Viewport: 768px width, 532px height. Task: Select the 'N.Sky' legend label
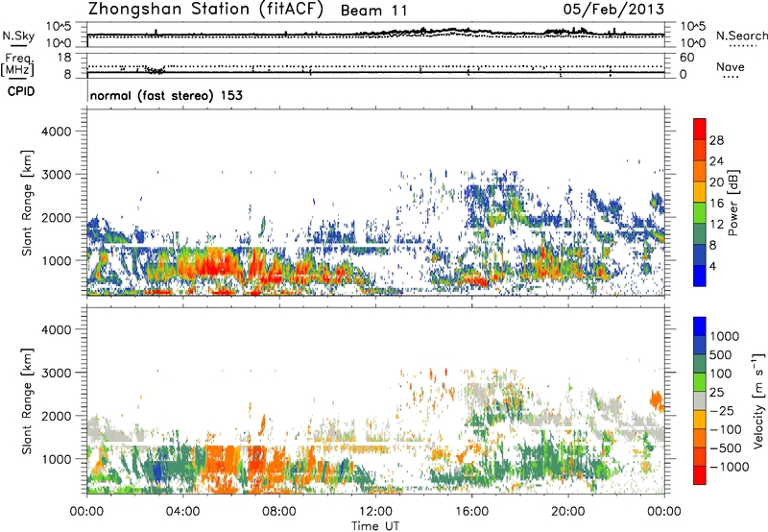[18, 36]
